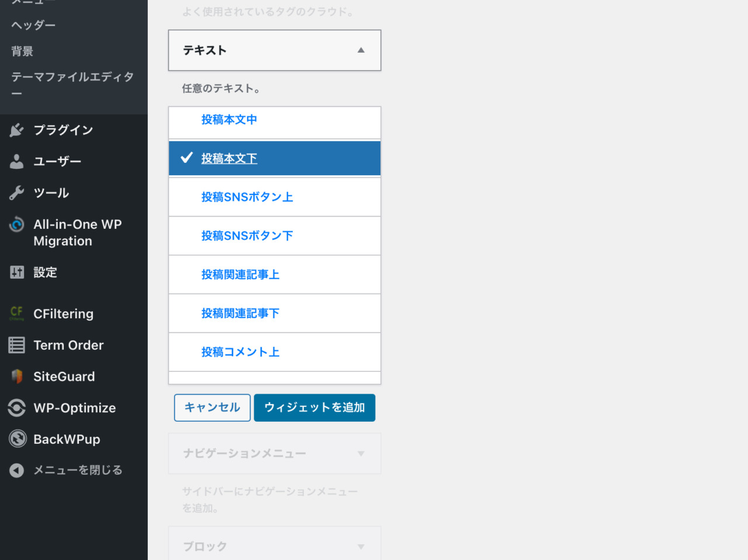
Task: Expand the ナビゲーションメニュー widget
Action: (274, 453)
